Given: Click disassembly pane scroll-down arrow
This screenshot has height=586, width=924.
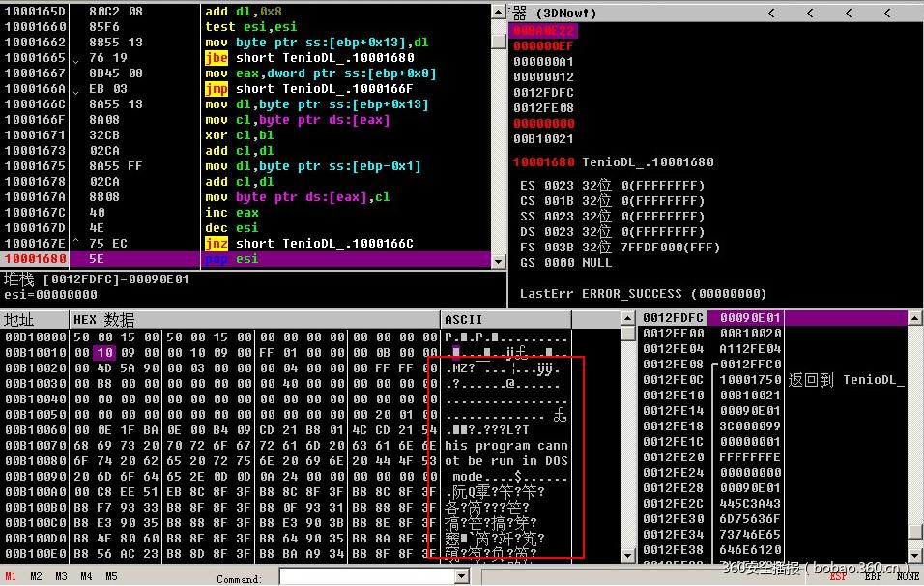Looking at the screenshot, I should [x=499, y=261].
